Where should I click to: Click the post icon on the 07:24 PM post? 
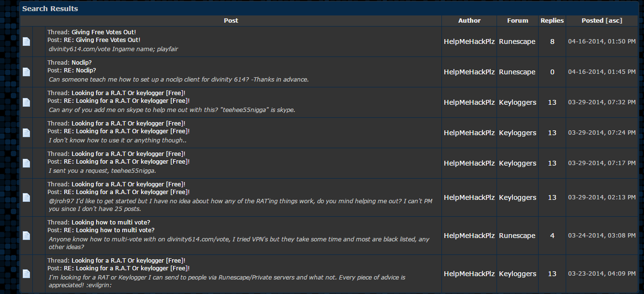(x=26, y=133)
